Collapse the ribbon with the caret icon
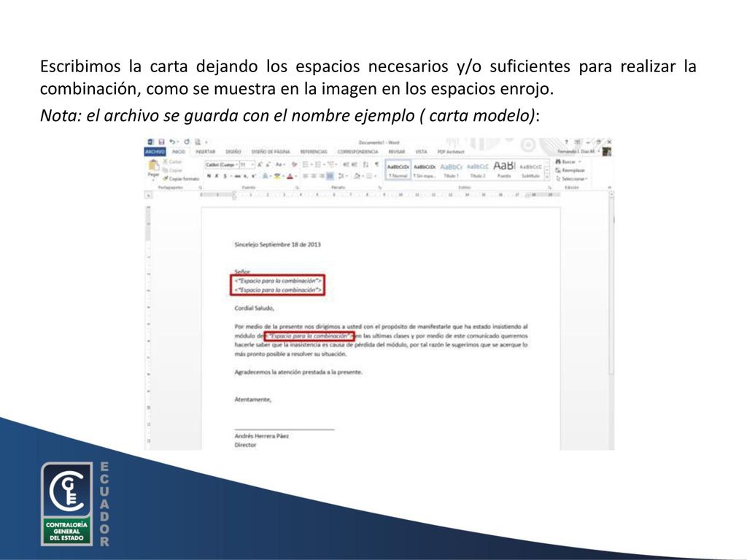The image size is (747, 560). pyautogui.click(x=609, y=187)
